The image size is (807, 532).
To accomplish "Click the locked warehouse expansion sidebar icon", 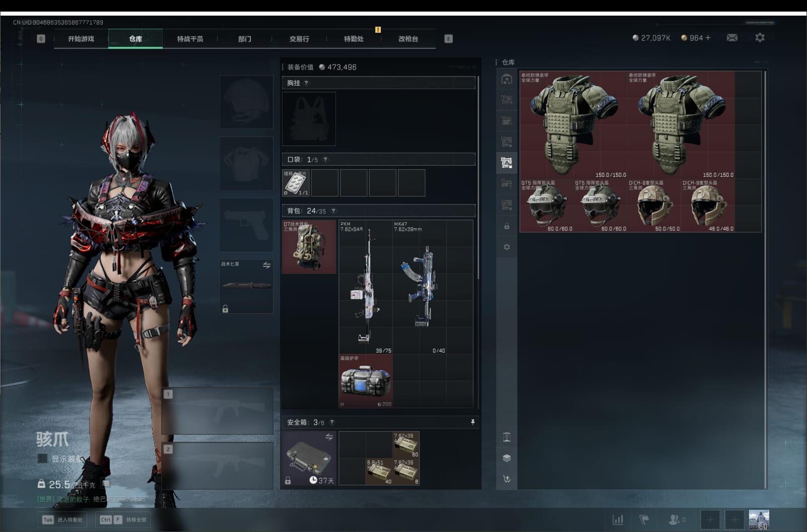I will tap(507, 226).
